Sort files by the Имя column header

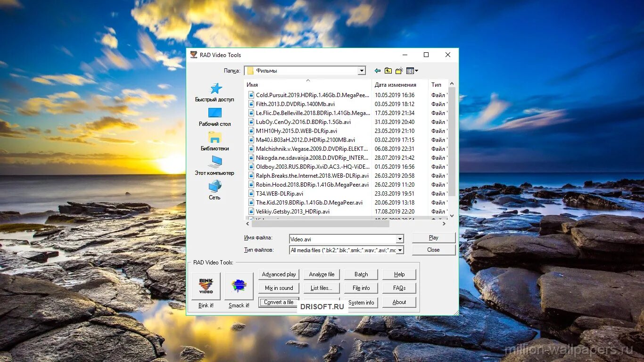[308, 85]
